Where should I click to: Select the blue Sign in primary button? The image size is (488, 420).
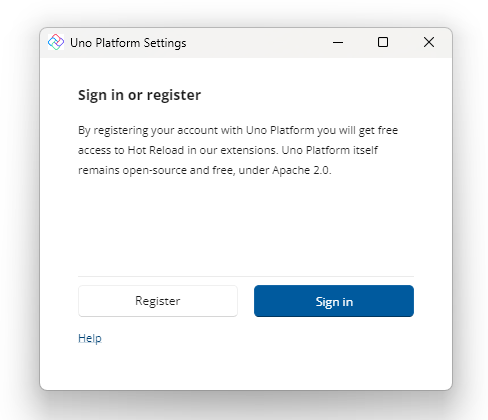[334, 301]
